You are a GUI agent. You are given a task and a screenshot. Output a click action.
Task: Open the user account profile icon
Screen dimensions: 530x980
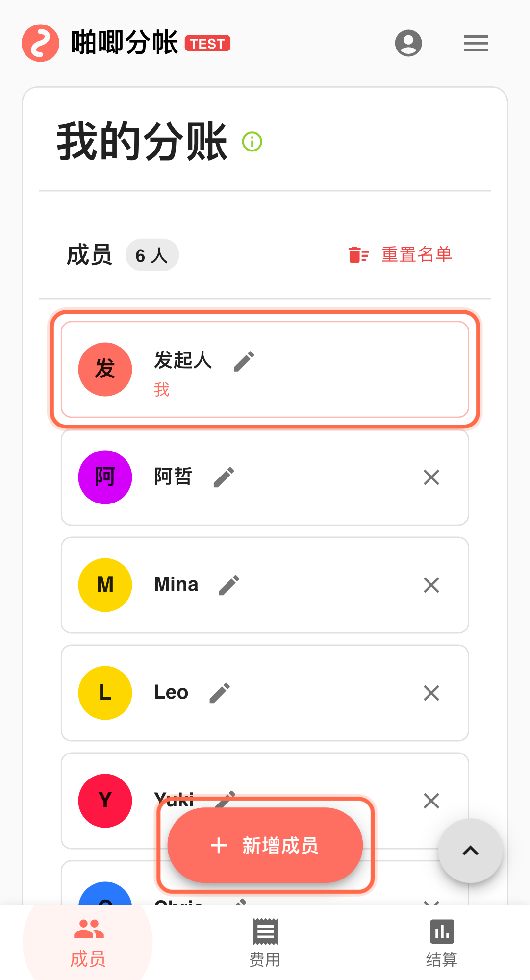point(408,43)
